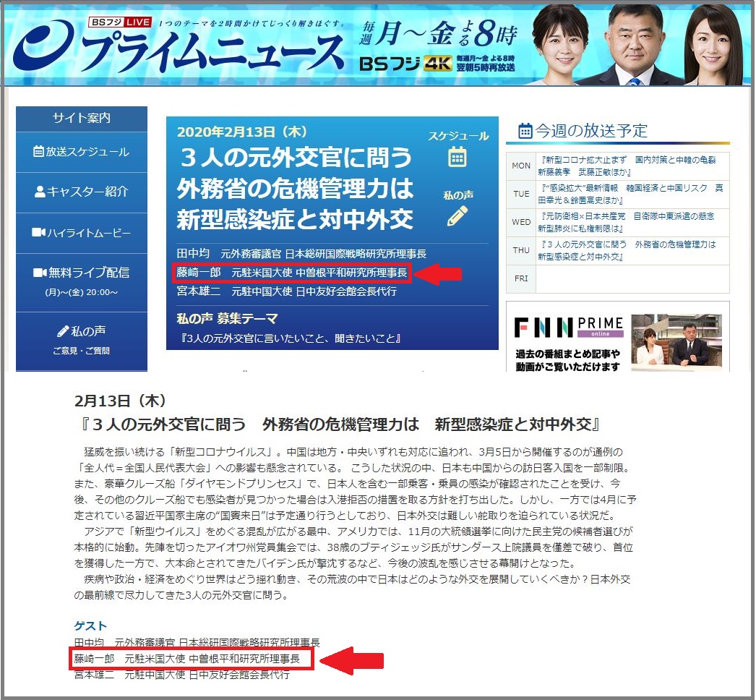Click 私の声 募集テーマ heading

click(x=227, y=319)
